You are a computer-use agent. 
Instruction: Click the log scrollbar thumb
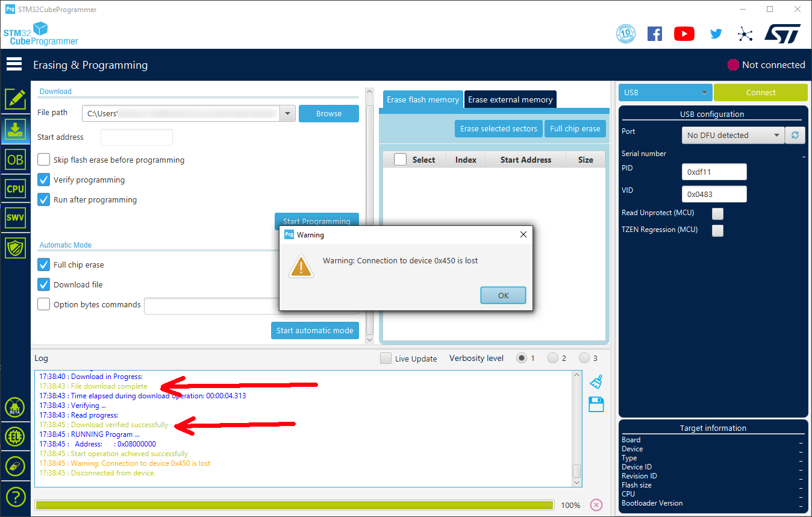coord(576,471)
